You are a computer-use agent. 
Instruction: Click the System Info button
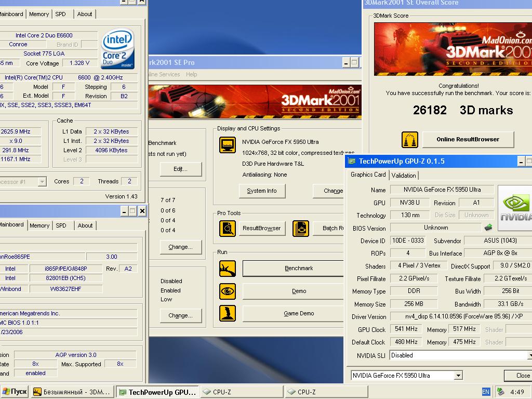(262, 191)
